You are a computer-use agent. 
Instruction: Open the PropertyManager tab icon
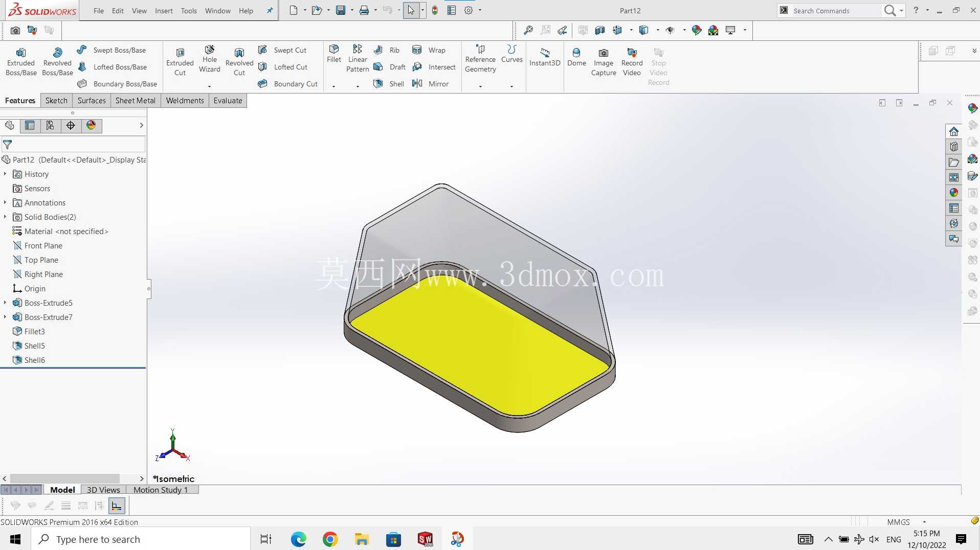point(30,126)
